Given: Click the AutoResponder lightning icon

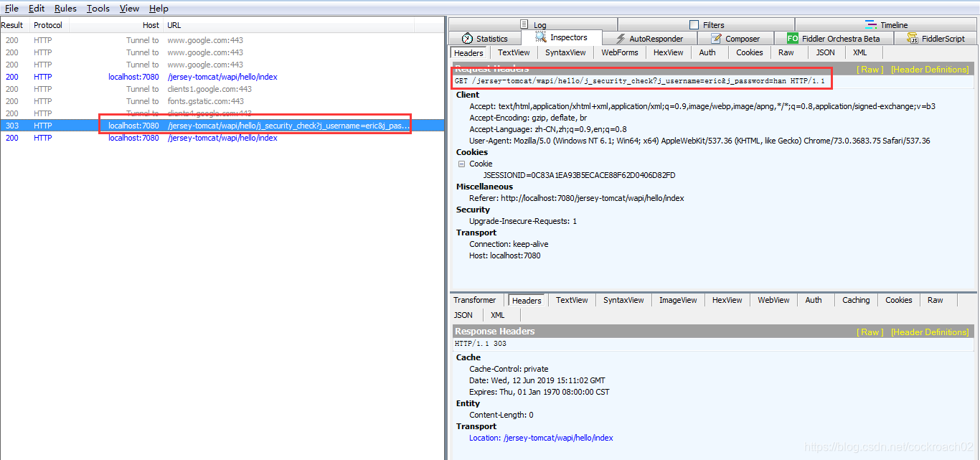Looking at the screenshot, I should click(619, 39).
